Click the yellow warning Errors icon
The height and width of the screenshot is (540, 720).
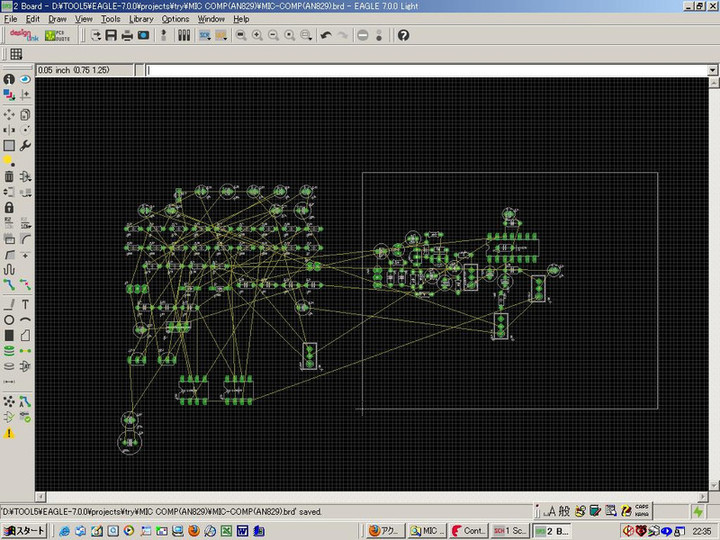click(x=9, y=433)
